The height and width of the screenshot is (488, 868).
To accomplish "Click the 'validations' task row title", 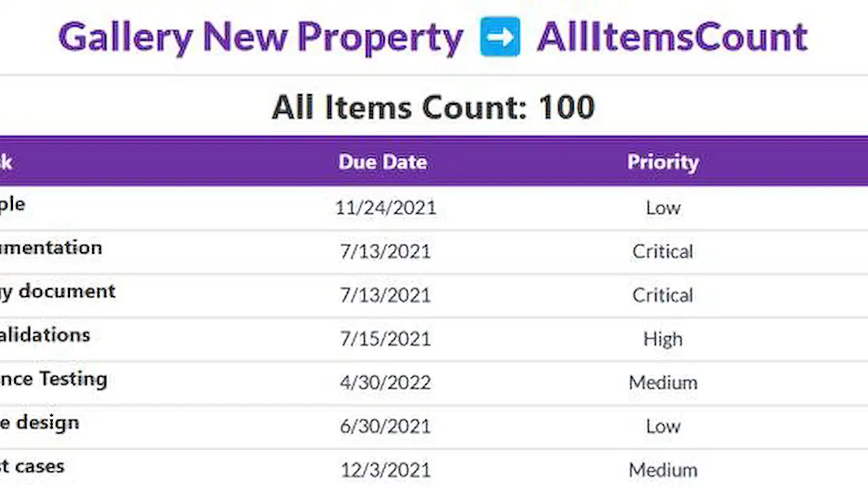I will coord(45,335).
